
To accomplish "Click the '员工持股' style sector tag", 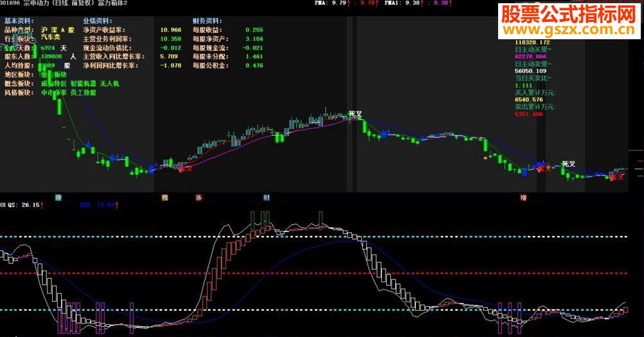I will tap(84, 93).
